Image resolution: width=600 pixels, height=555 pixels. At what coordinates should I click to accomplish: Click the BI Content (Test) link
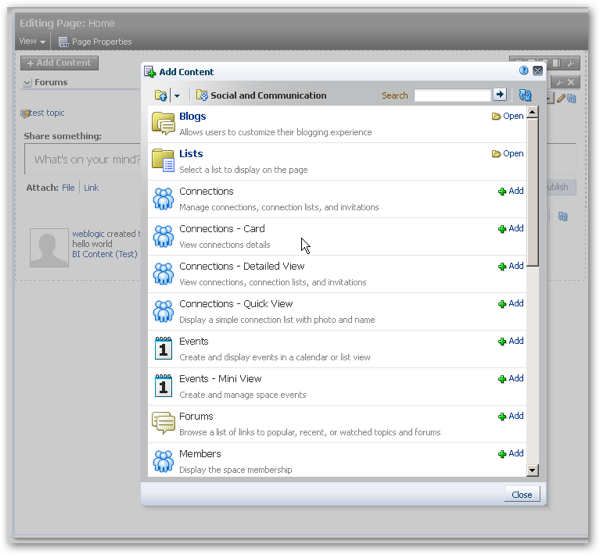coord(105,255)
